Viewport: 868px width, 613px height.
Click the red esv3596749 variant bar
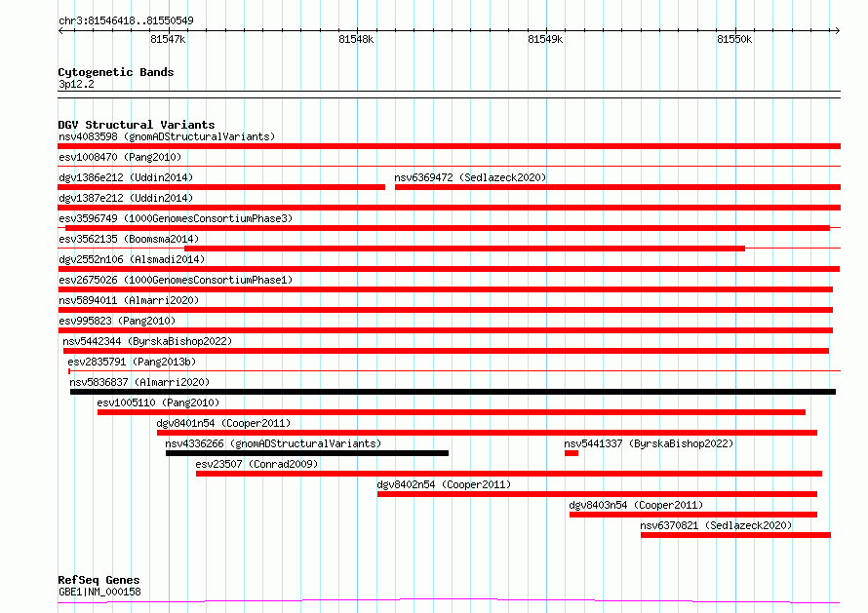coord(448,228)
